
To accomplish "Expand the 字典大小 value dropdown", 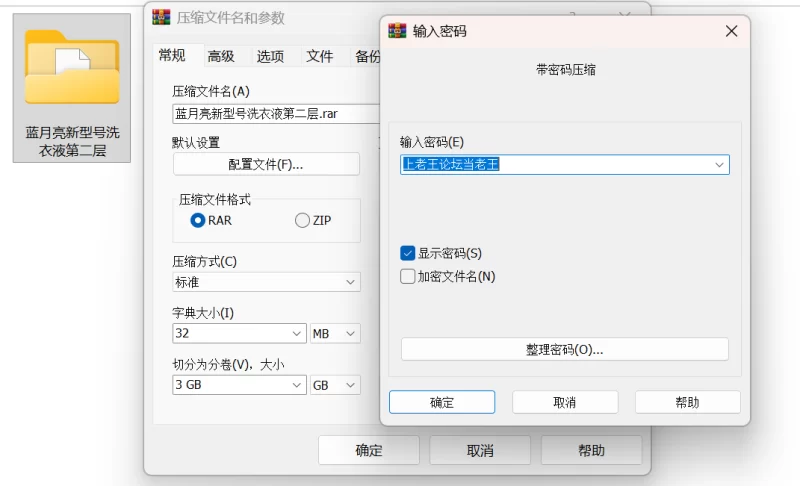I will [x=297, y=334].
